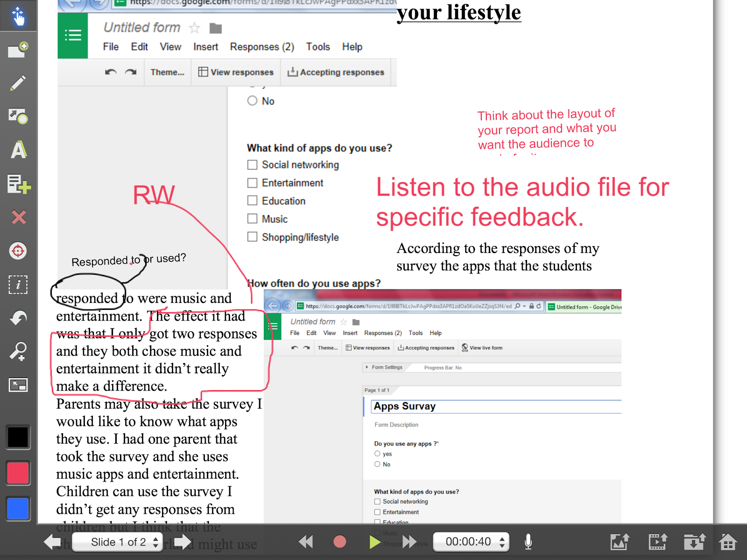747x560 pixels.
Task: Select the pencil draw tool
Action: click(18, 83)
